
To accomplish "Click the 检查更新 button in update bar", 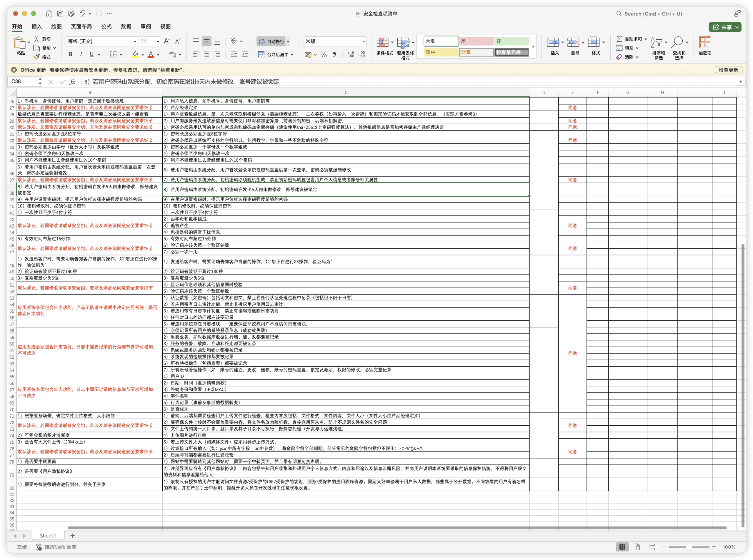I will tap(728, 70).
